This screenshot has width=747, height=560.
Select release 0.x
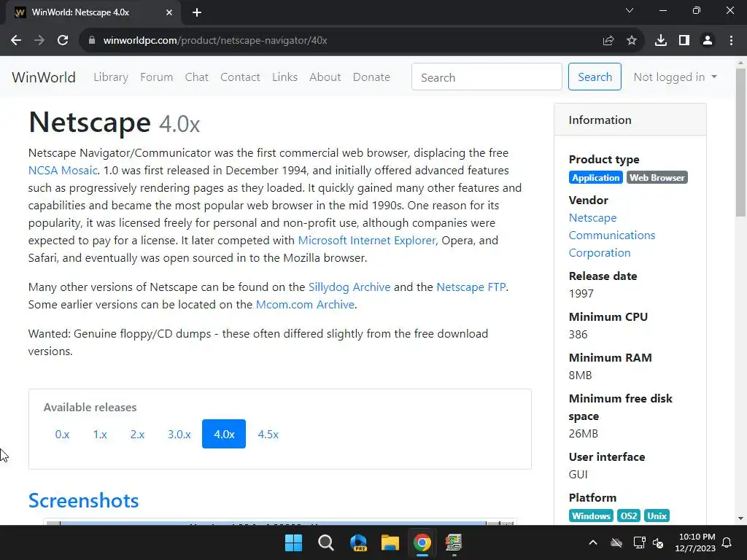(62, 435)
